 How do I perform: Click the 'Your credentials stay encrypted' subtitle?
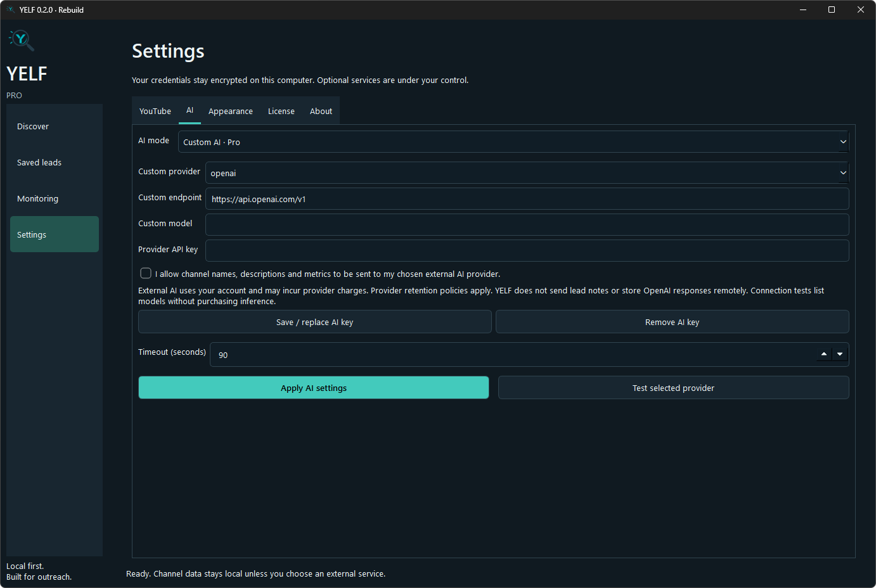click(x=300, y=80)
